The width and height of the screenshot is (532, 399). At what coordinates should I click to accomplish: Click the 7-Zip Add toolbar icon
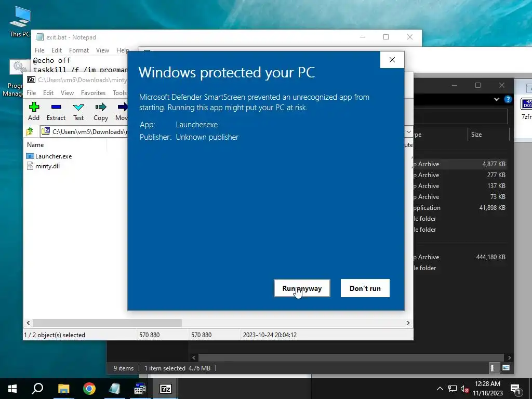(x=34, y=111)
